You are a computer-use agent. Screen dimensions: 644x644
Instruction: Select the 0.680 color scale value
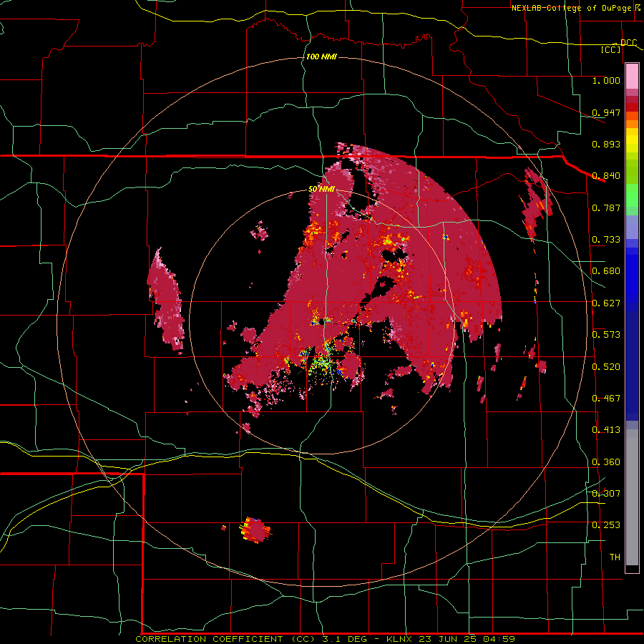(x=606, y=271)
